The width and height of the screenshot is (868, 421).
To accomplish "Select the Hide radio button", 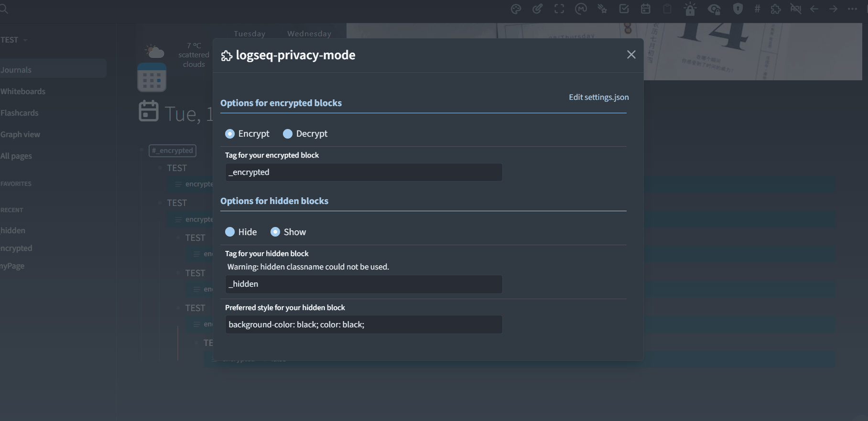I will [x=230, y=232].
